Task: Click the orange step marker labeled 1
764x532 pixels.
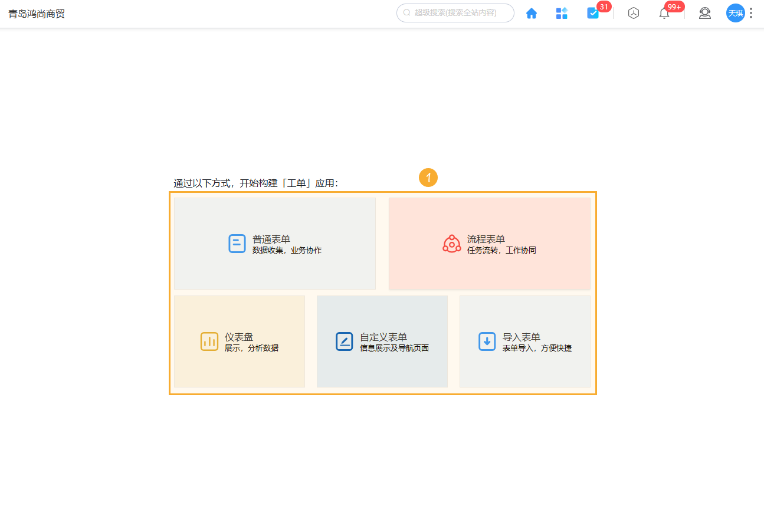Action: point(428,178)
